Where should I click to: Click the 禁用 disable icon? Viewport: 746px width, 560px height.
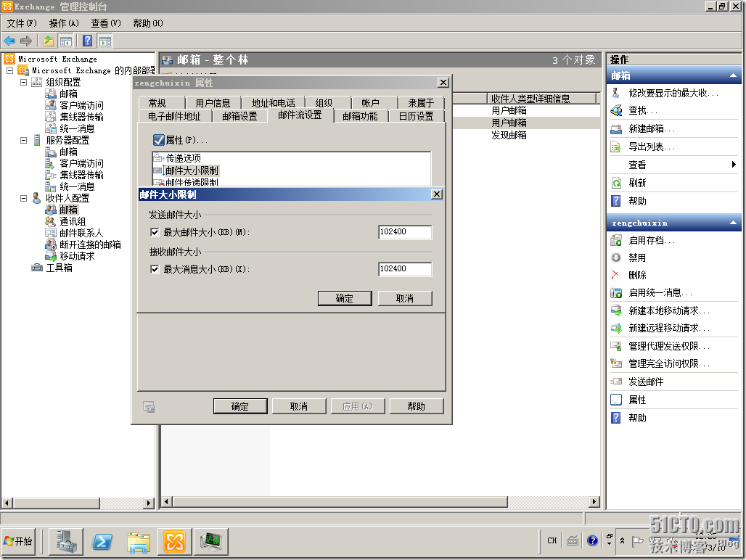tap(616, 258)
